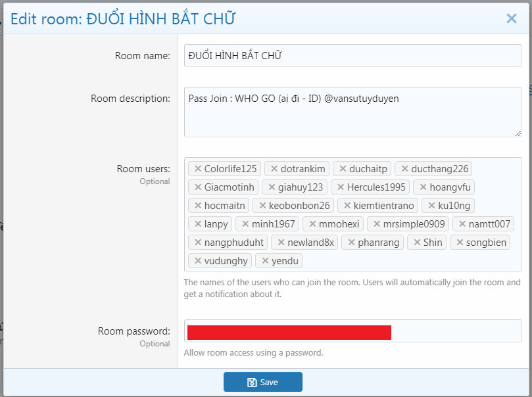The height and width of the screenshot is (397, 532).
Task: Delete mrsimple0909 via its x icon
Action: click(377, 224)
